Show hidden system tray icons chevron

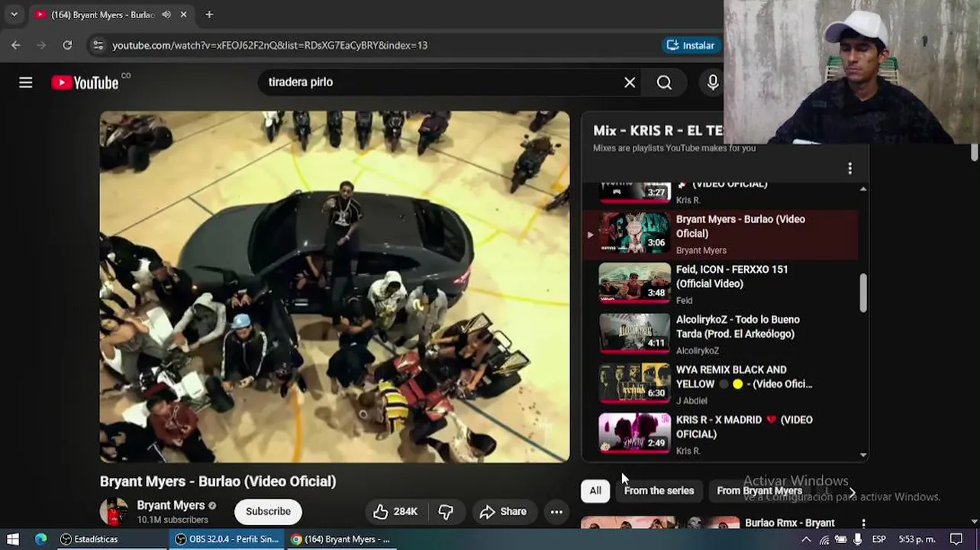tap(806, 539)
